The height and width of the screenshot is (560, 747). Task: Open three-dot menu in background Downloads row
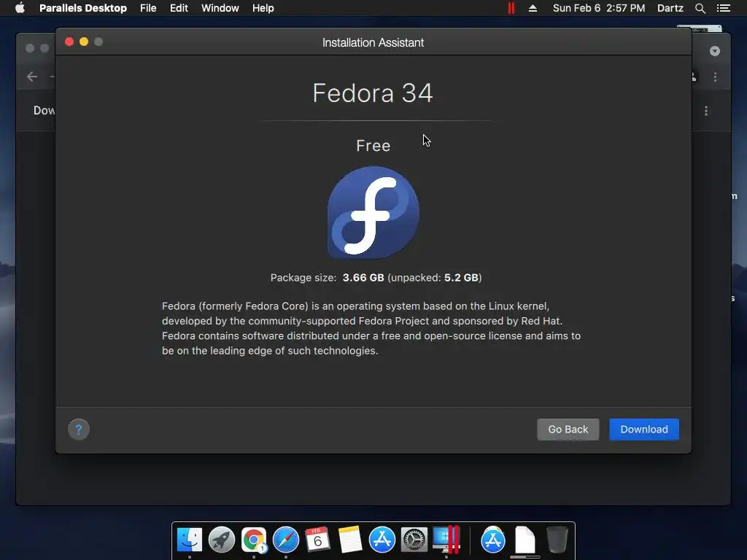point(706,111)
